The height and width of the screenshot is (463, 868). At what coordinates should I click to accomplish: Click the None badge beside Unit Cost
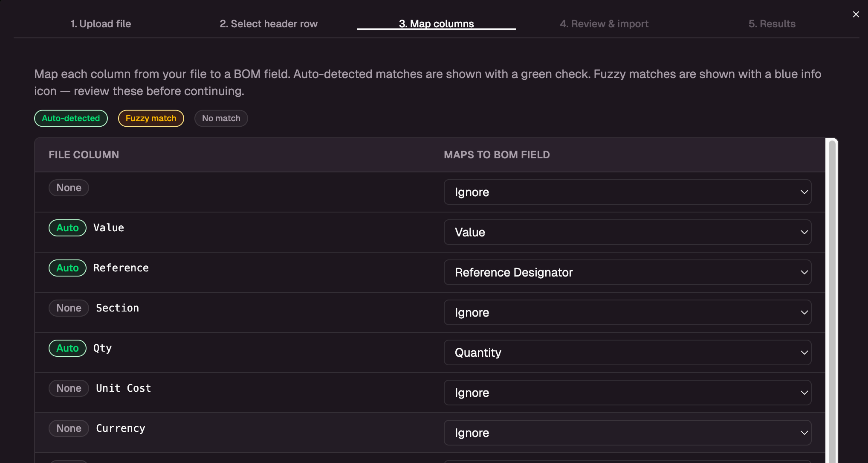(x=69, y=388)
